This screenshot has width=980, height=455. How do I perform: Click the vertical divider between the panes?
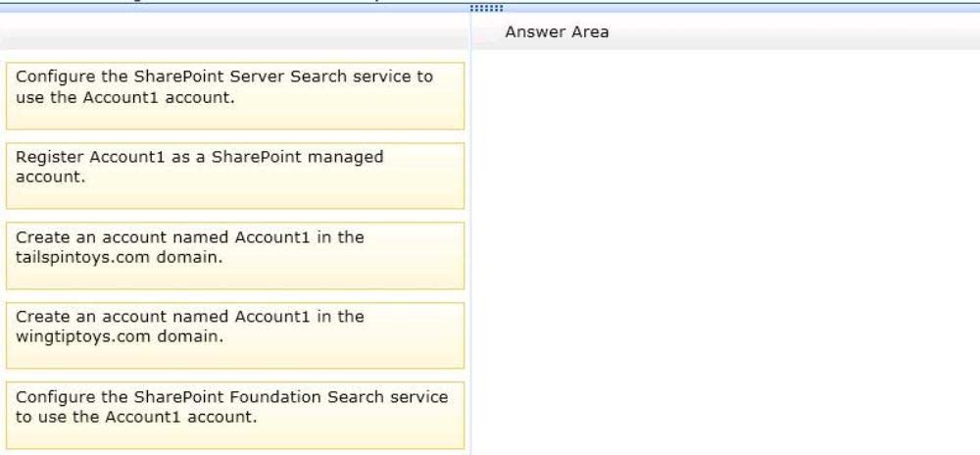(x=471, y=245)
